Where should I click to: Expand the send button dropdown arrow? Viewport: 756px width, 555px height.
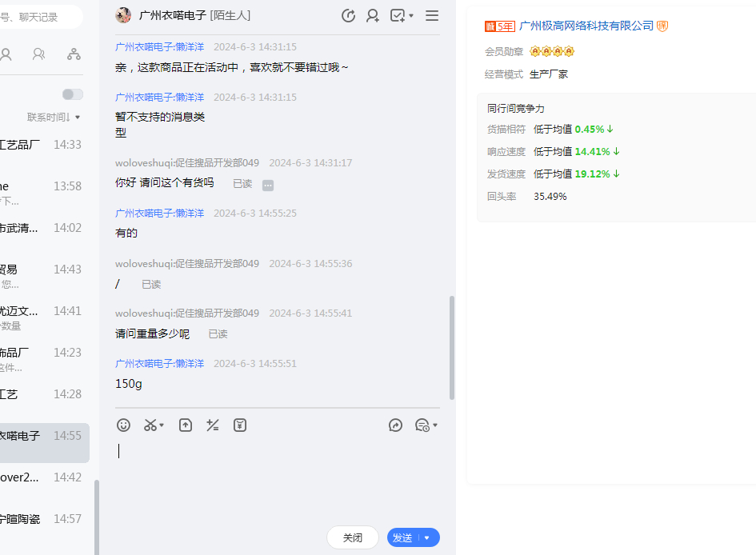coord(427,538)
